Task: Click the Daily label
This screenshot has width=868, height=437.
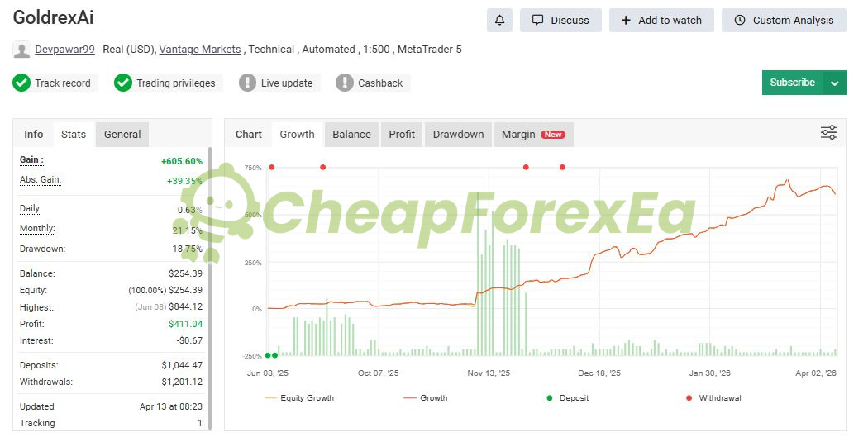Action: coord(29,208)
